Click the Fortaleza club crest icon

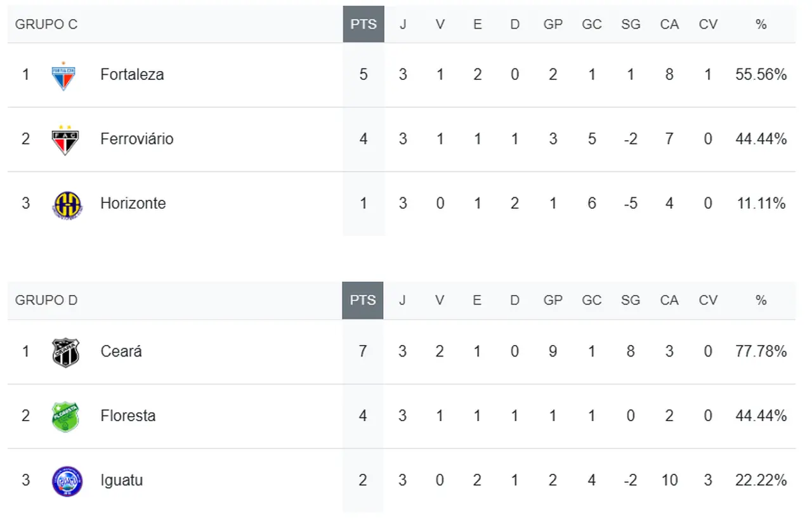click(x=63, y=75)
